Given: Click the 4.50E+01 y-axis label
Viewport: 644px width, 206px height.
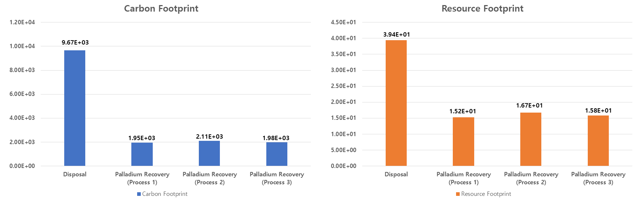Looking at the screenshot, I should pos(343,22).
